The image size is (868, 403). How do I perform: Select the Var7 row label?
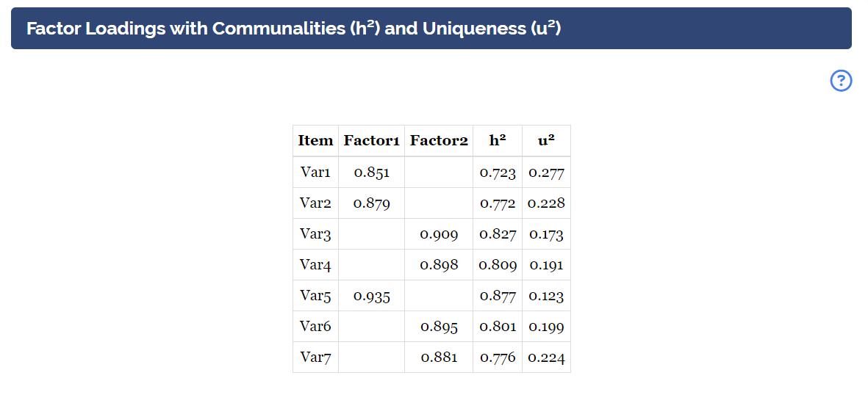tap(315, 357)
